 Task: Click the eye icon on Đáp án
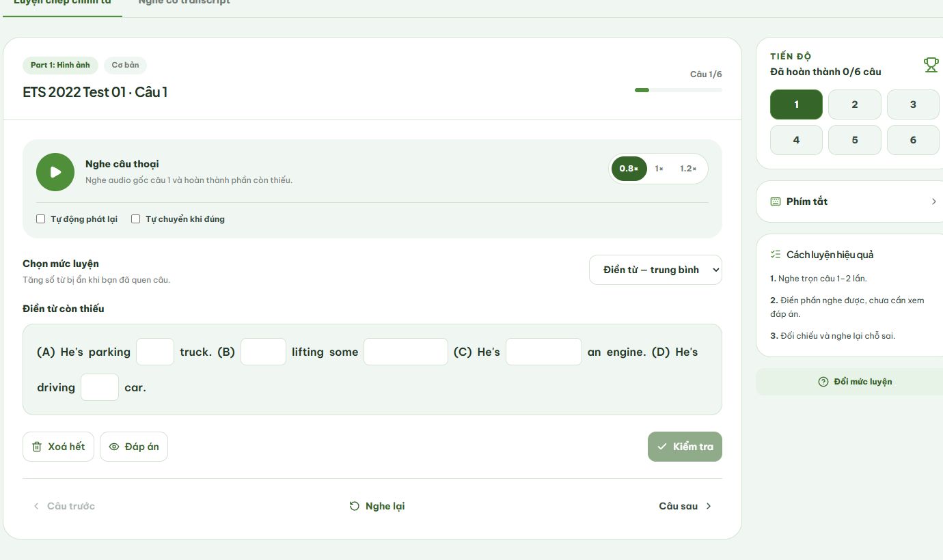pos(114,447)
